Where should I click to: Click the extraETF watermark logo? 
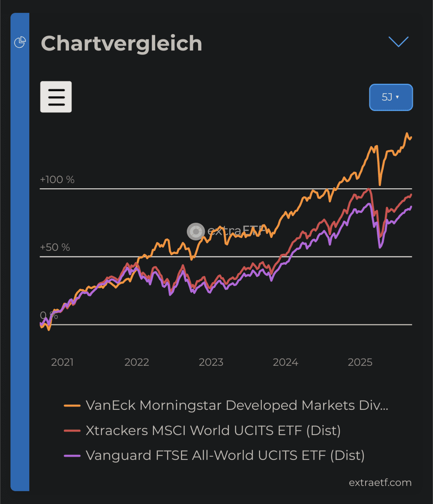click(196, 231)
